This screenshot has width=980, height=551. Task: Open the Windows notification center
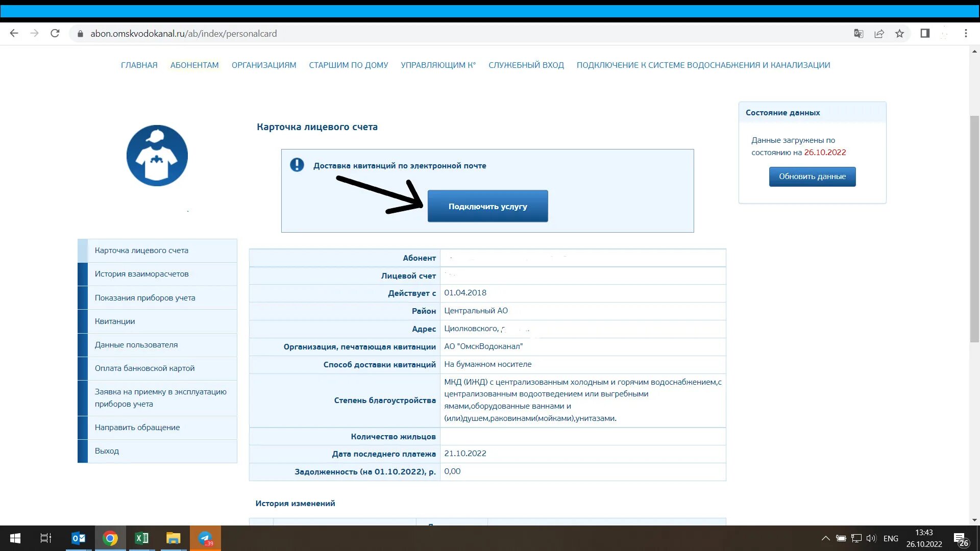point(961,539)
